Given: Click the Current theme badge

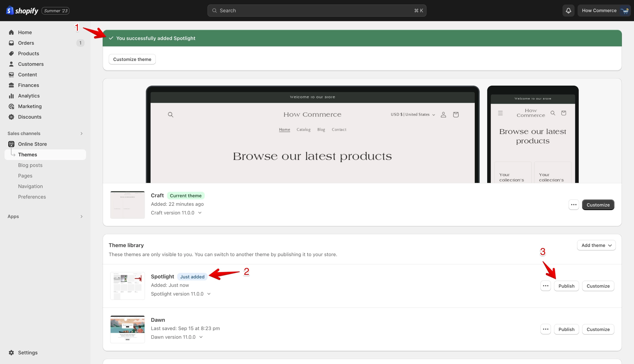Looking at the screenshot, I should 186,195.
